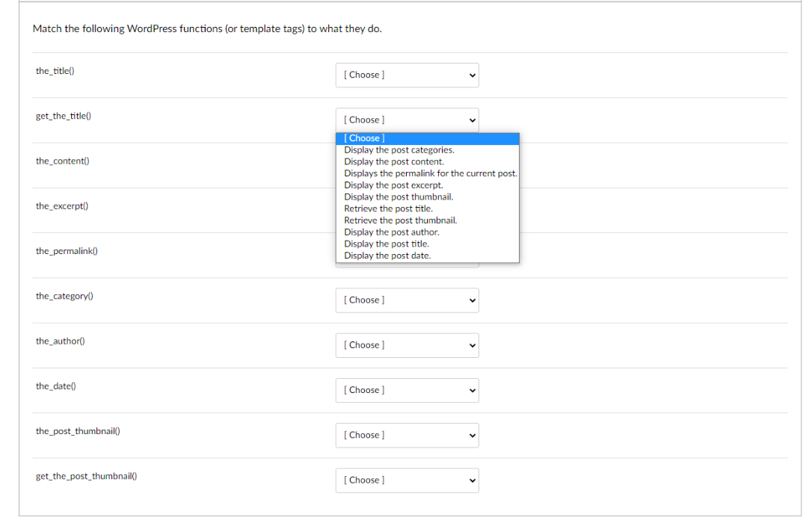This screenshot has height=532, width=806.
Task: Click the the_author() function label
Action: (60, 341)
